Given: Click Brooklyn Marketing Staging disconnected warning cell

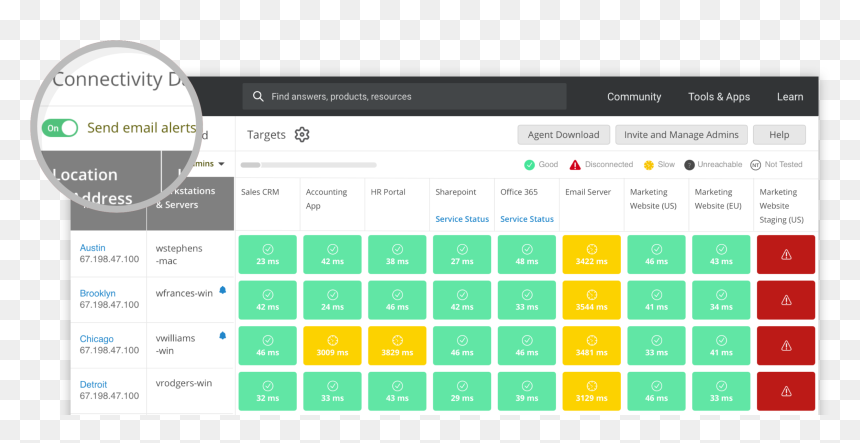Looking at the screenshot, I should point(786,300).
